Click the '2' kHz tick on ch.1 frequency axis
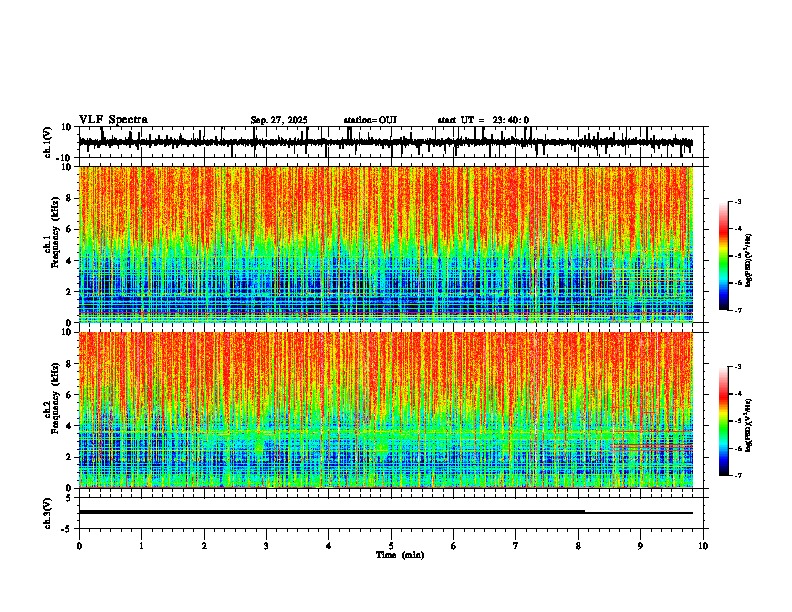The width and height of the screenshot is (792, 612). click(x=69, y=292)
